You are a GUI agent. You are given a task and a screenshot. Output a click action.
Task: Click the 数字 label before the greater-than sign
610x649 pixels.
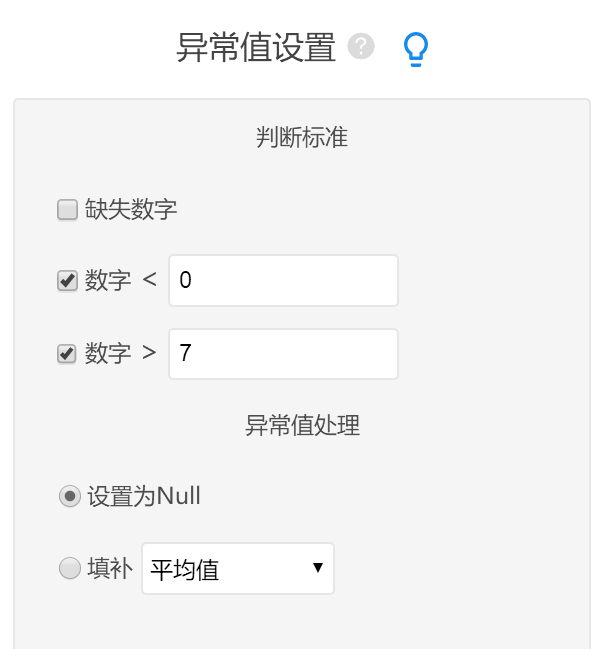[x=108, y=354]
